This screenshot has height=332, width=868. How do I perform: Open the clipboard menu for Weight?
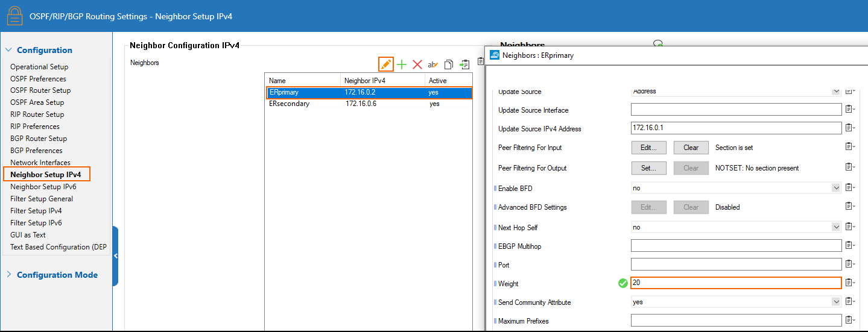(x=850, y=283)
